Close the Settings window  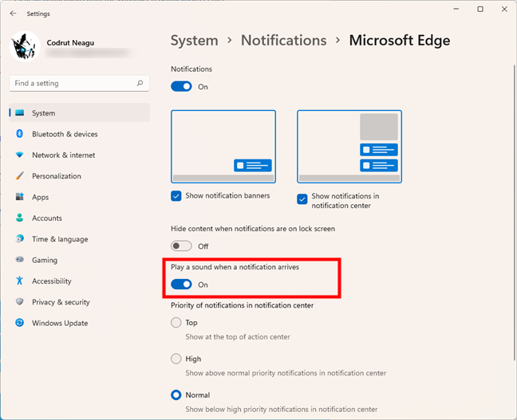(504, 9)
